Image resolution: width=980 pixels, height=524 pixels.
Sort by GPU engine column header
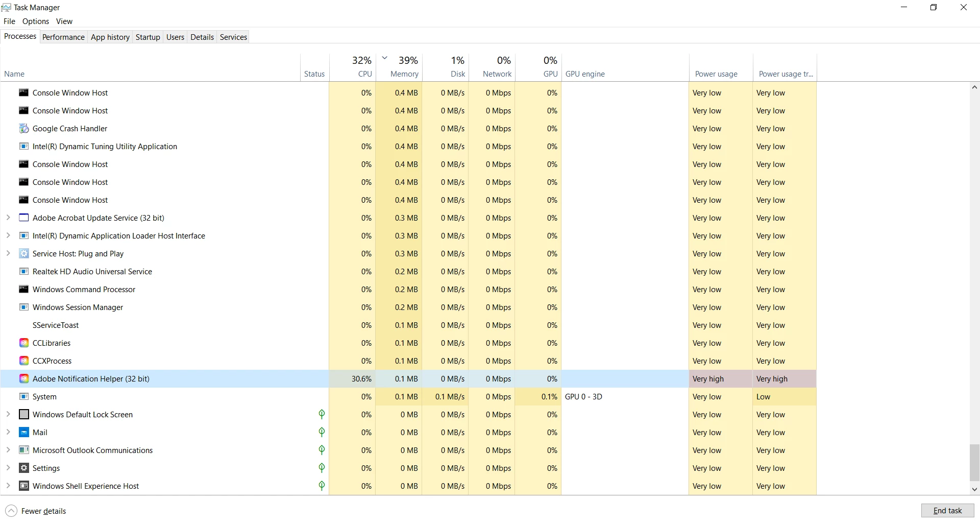[x=625, y=67]
